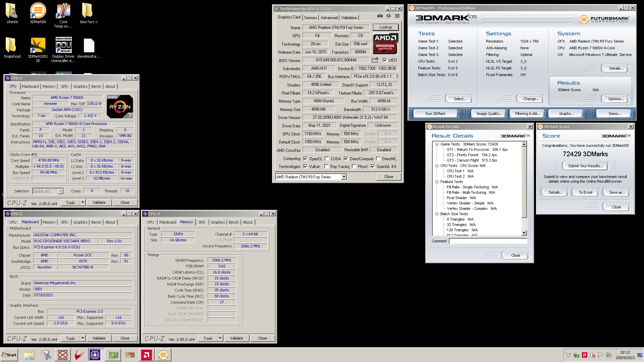Toggle the UEFI checkbox in GPU-Z
This screenshot has height=362, width=644.
pos(385,60)
